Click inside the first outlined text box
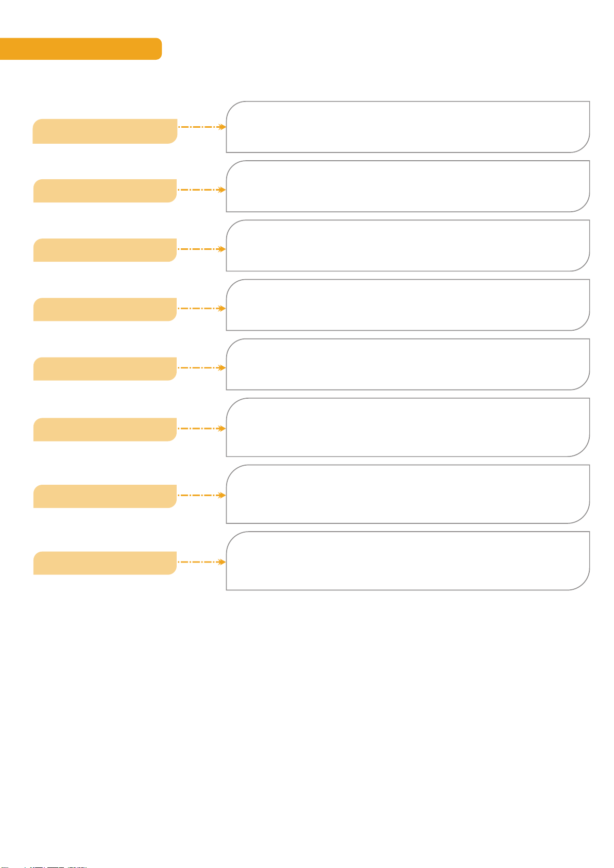 click(407, 127)
